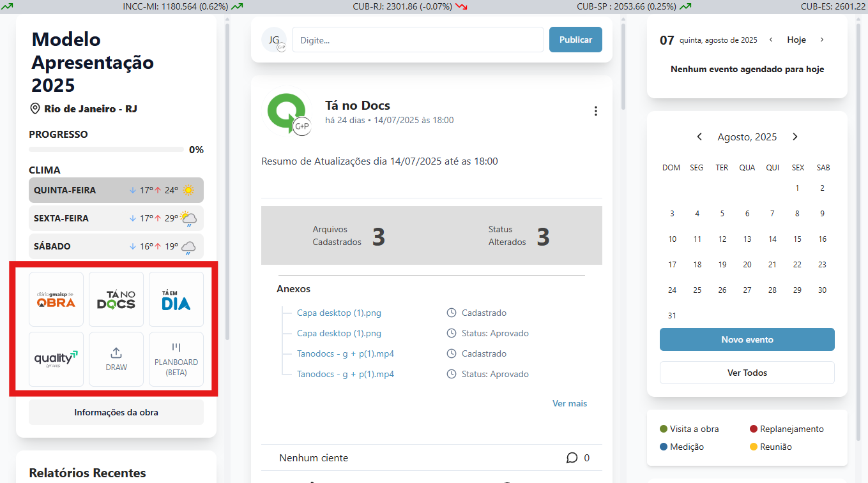Go to next day in agenda
The image size is (868, 483).
822,40
